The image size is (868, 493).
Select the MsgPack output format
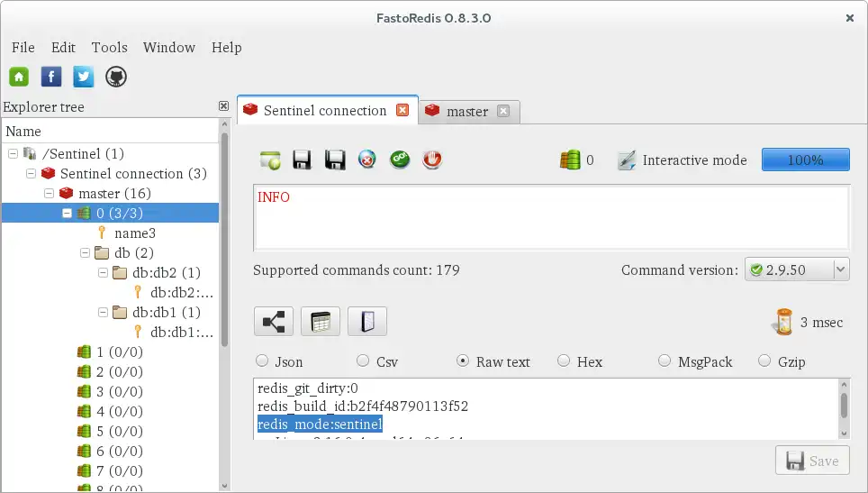pos(665,361)
